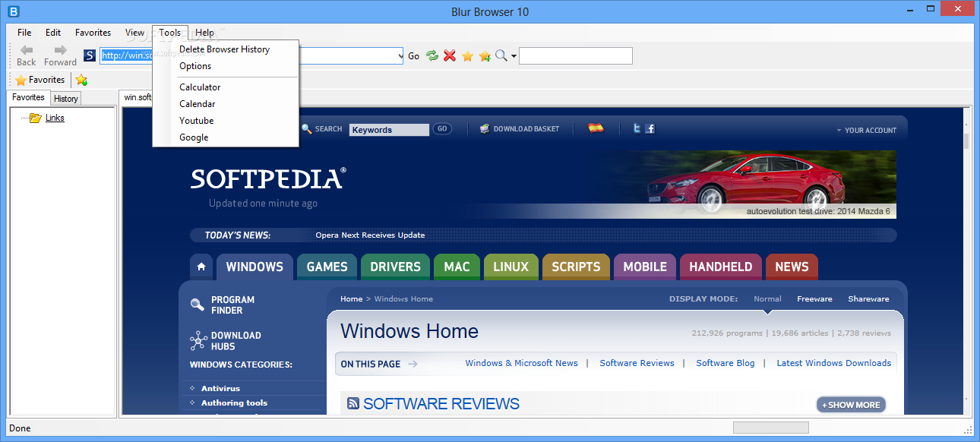Select Google from the Tools menu
The height and width of the screenshot is (442, 980).
click(226, 137)
